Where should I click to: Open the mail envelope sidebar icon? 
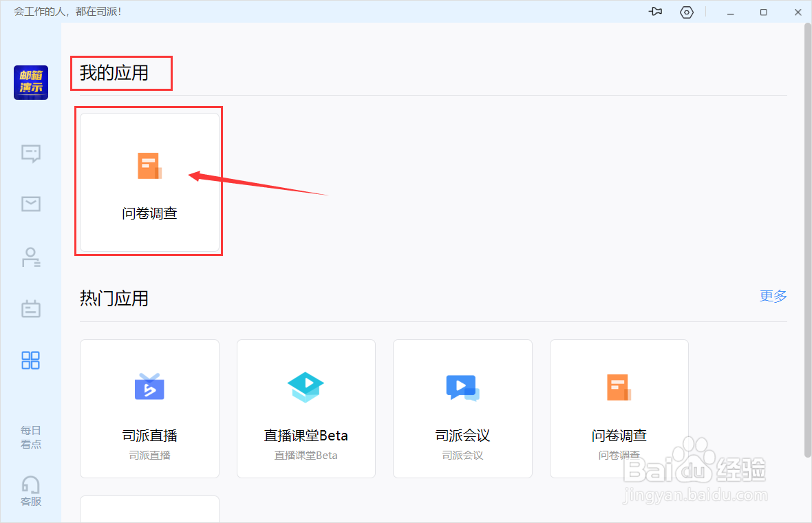31,204
